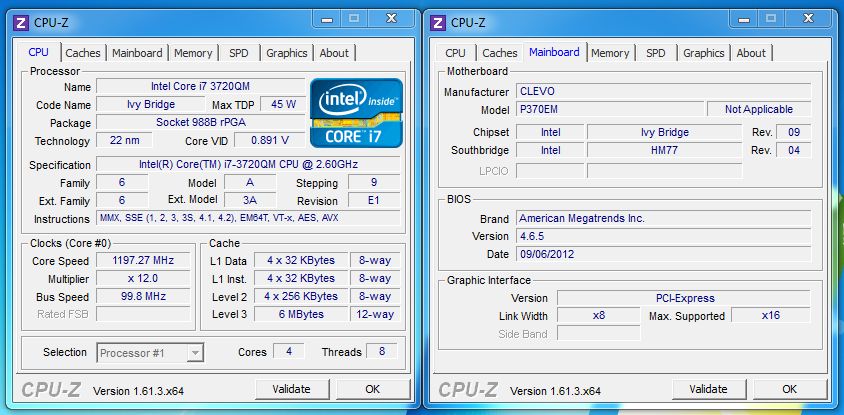Image resolution: width=844 pixels, height=415 pixels.
Task: Click Validate button in left CPU-Z window
Action: 291,389
